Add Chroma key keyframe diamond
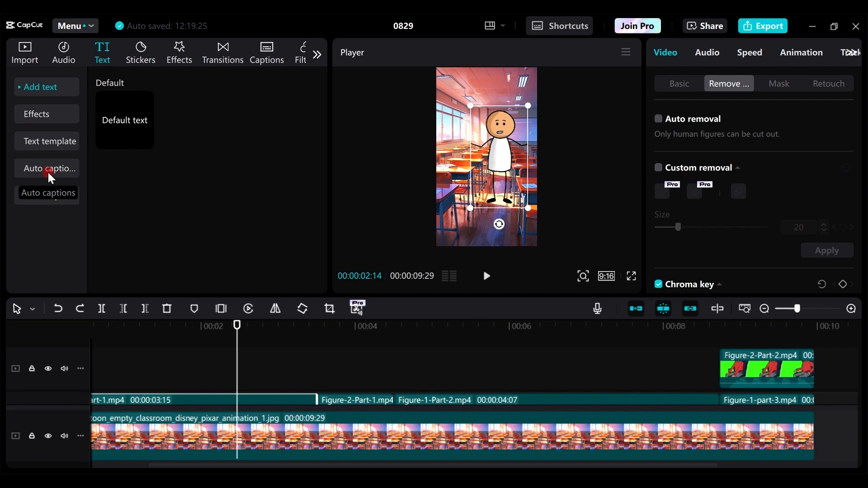This screenshot has height=488, width=868. coord(843,284)
